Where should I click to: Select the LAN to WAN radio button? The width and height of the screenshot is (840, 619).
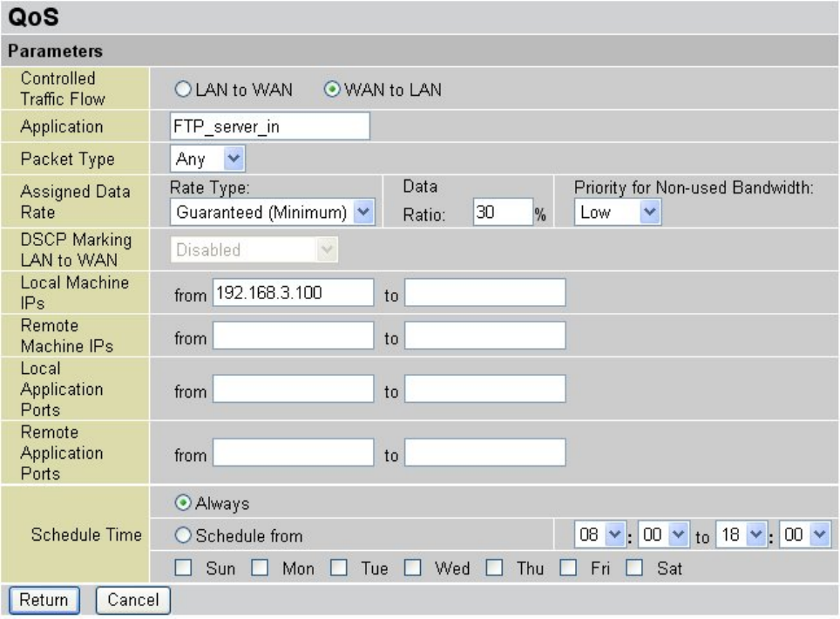pos(183,89)
